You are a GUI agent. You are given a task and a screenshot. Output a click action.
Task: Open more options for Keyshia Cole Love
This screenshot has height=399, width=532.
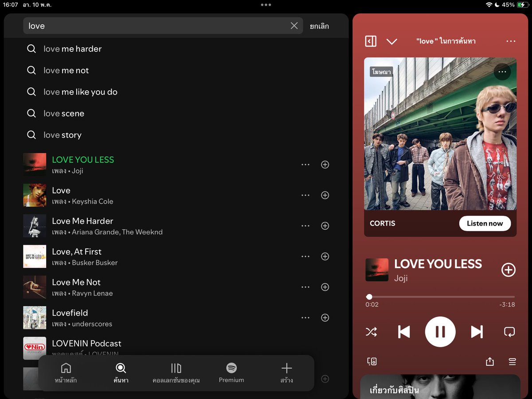(x=305, y=195)
